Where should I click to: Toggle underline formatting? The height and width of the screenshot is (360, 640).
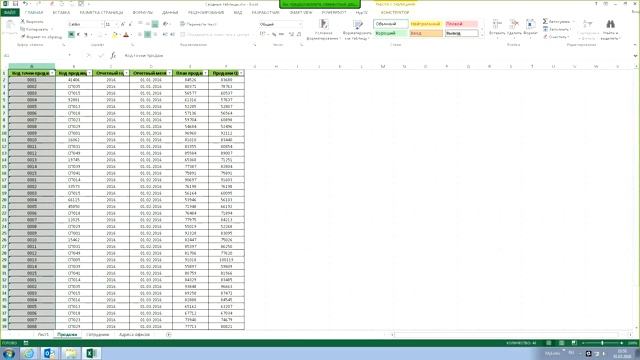coord(86,35)
